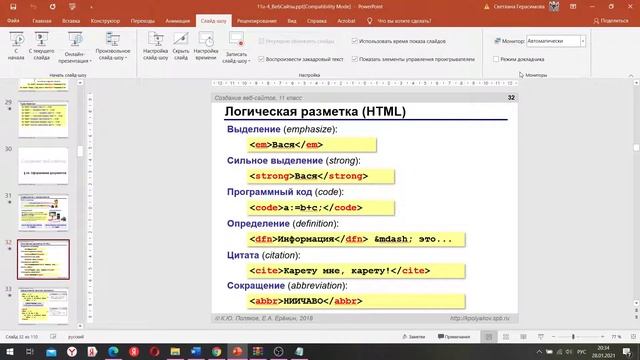Open slide show setup (Настройка слайд-шоу)
This screenshot has height=360, width=640.
pyautogui.click(x=156, y=46)
